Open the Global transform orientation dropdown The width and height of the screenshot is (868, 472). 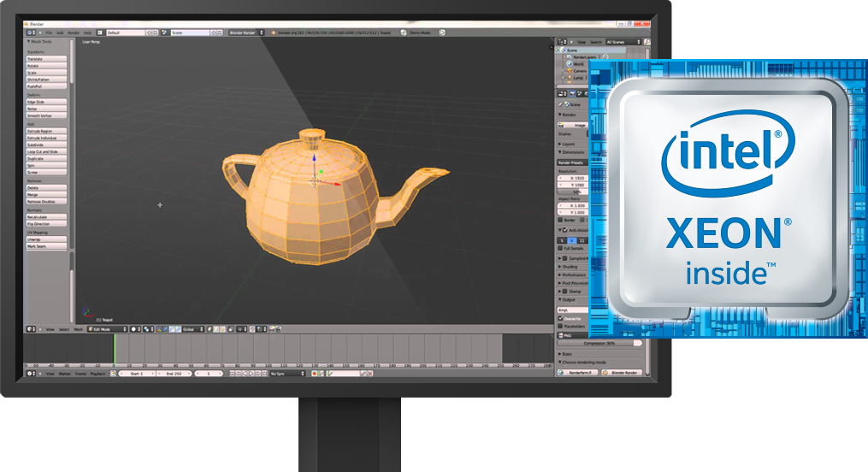coord(193,329)
